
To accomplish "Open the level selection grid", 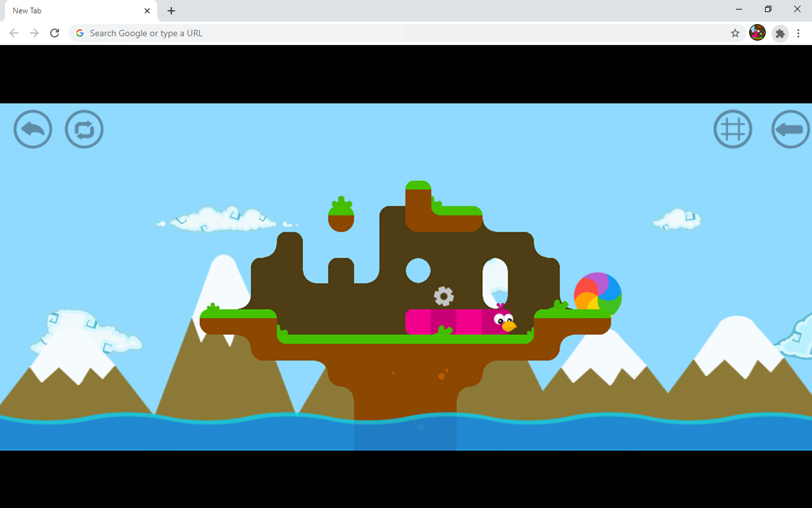I will [733, 129].
